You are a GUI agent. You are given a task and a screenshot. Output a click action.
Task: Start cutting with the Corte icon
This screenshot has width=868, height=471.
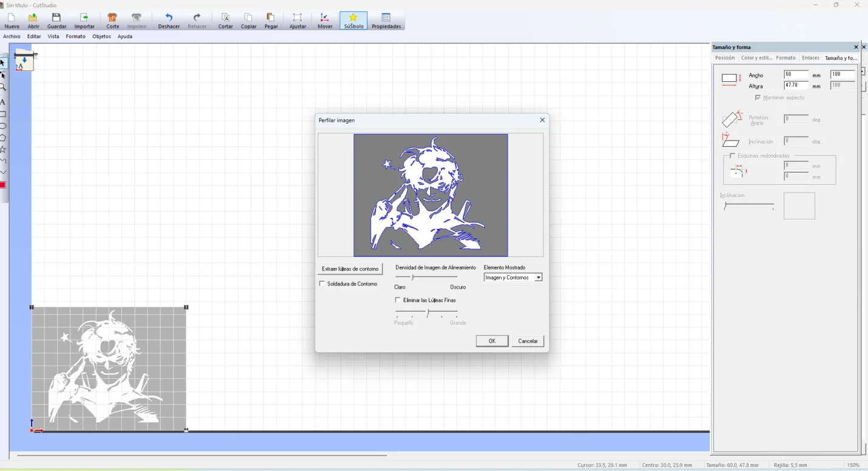click(113, 21)
